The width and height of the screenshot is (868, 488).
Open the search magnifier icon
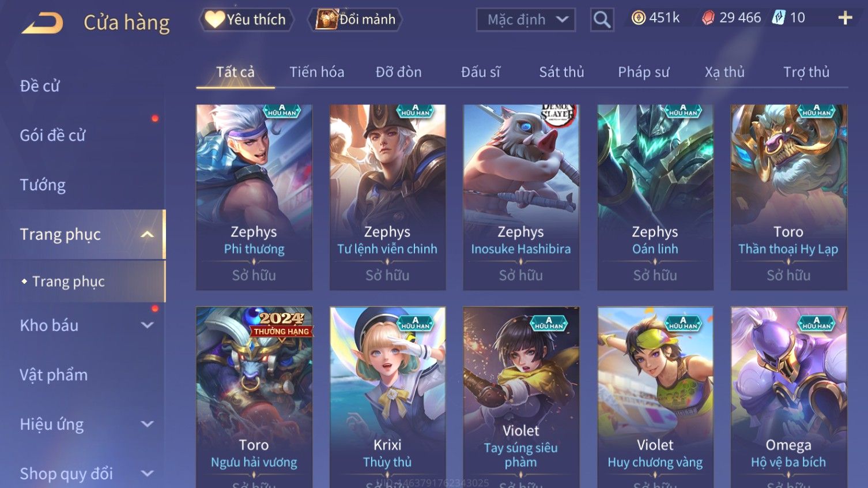pyautogui.click(x=602, y=20)
